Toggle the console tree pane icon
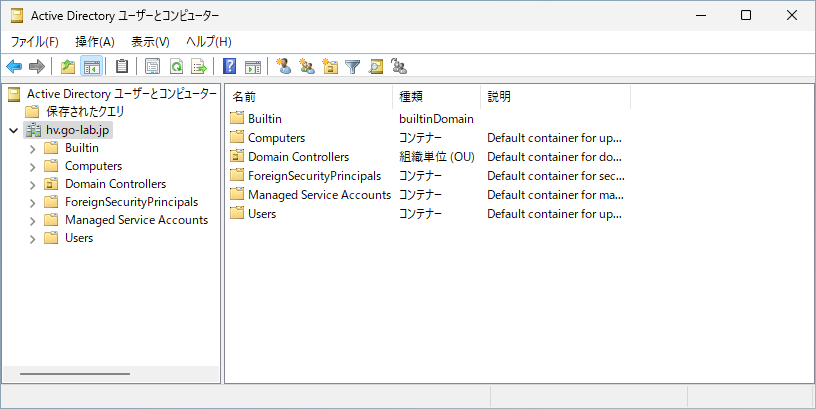The width and height of the screenshot is (816, 409). coord(92,67)
